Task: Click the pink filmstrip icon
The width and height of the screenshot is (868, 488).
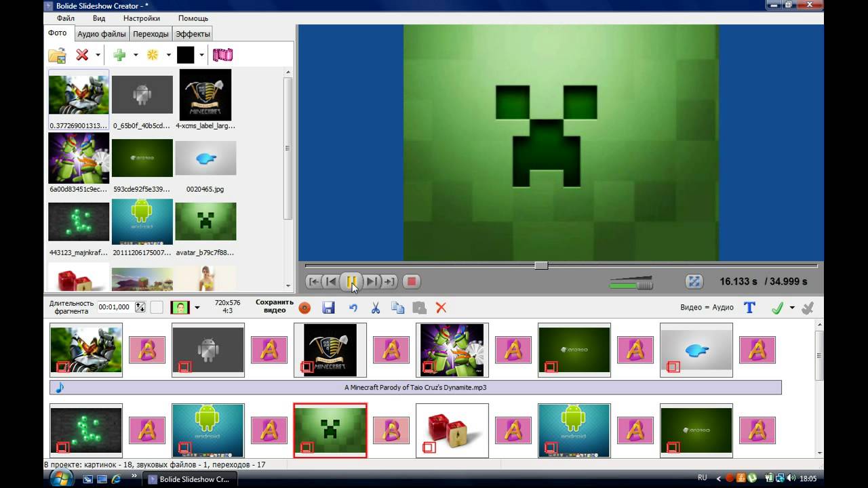Action: coord(223,55)
